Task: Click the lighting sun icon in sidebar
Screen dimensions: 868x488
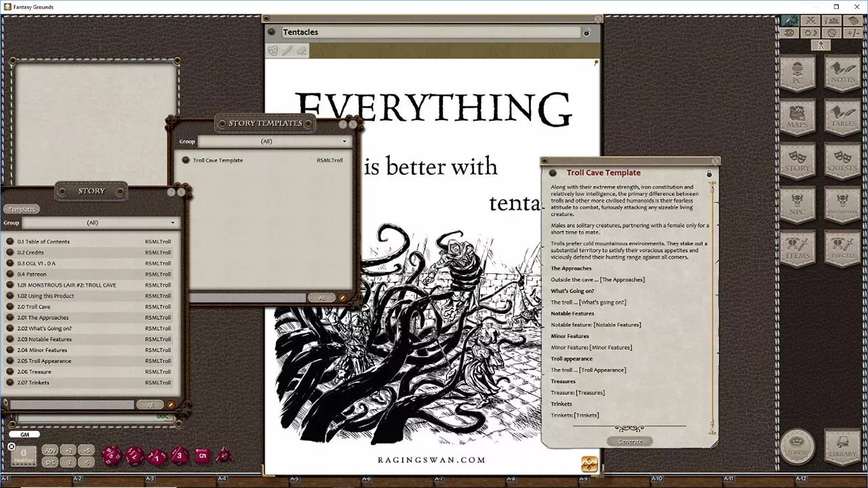Action: tap(810, 33)
